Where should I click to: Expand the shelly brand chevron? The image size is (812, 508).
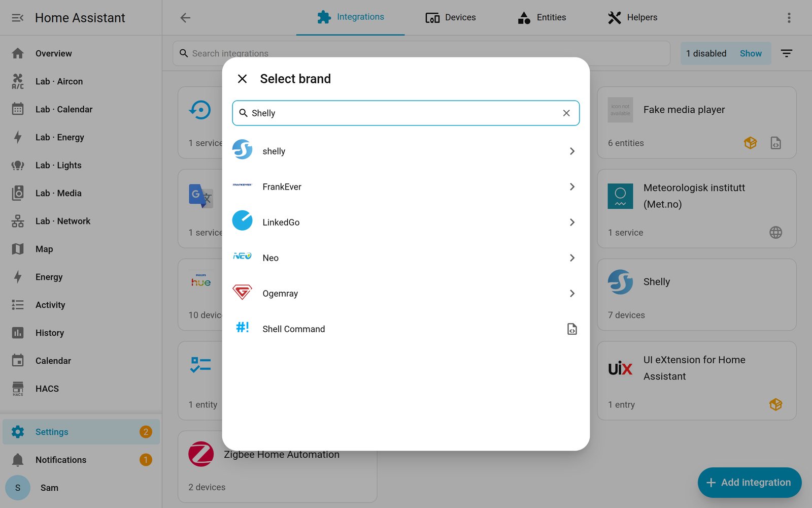(x=572, y=151)
